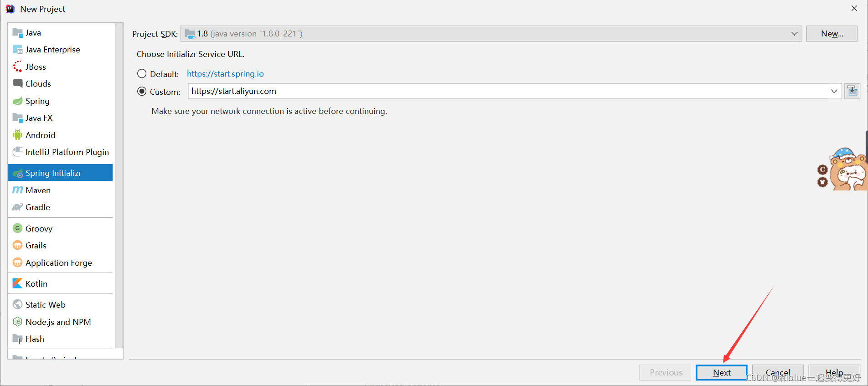This screenshot has width=868, height=386.
Task: Click the Application Forge icon
Action: (18, 262)
